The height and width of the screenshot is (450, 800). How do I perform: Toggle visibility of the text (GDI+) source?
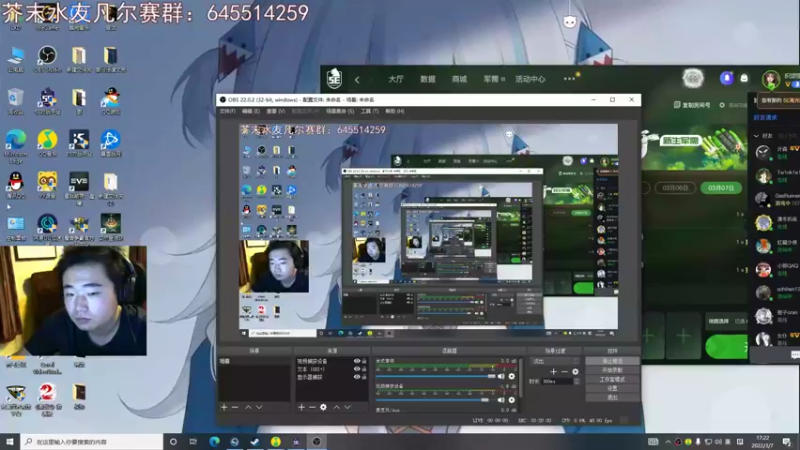click(x=357, y=369)
